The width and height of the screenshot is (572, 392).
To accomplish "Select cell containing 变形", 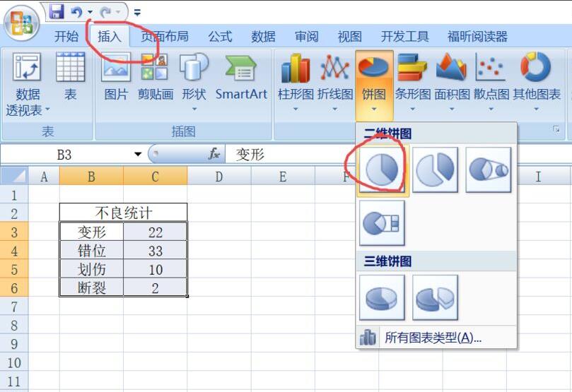I will click(x=91, y=232).
